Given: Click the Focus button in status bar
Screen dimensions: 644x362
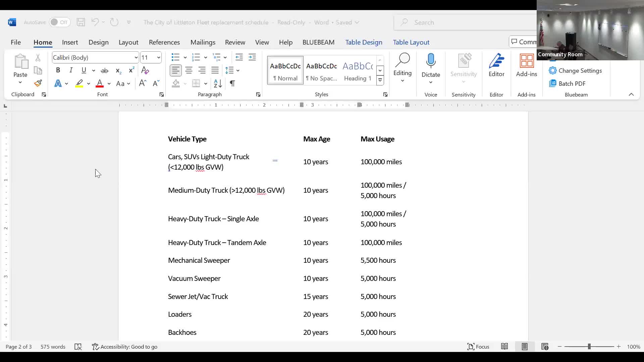Looking at the screenshot, I should 478,347.
